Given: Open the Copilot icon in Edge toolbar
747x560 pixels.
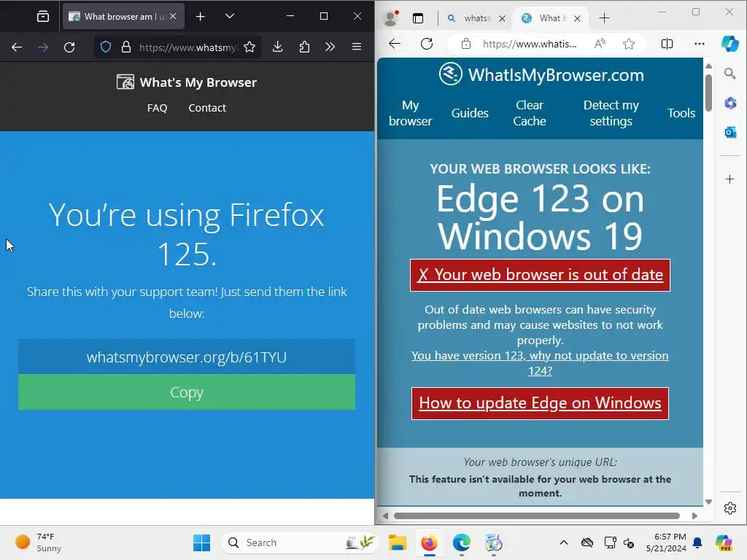Looking at the screenshot, I should pyautogui.click(x=729, y=44).
